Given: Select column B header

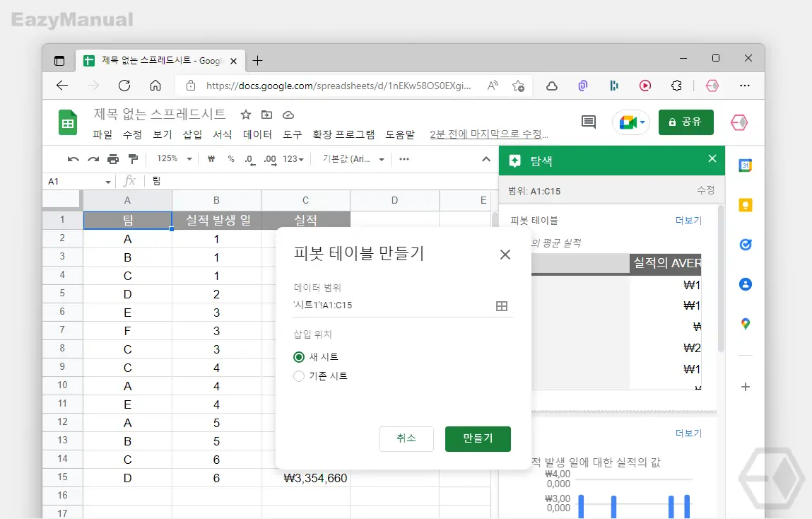Looking at the screenshot, I should click(216, 200).
